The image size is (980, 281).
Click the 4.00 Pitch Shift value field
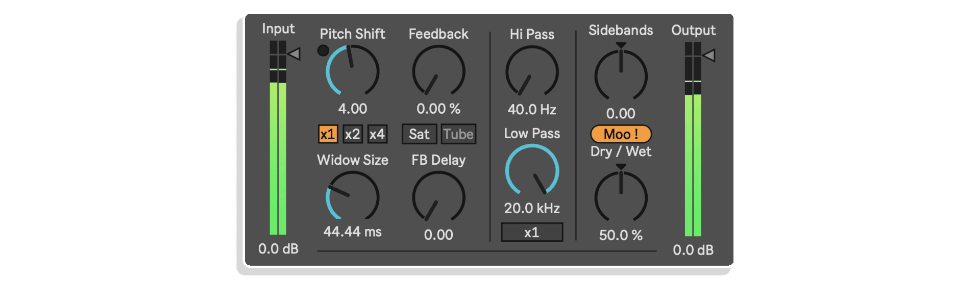point(352,109)
